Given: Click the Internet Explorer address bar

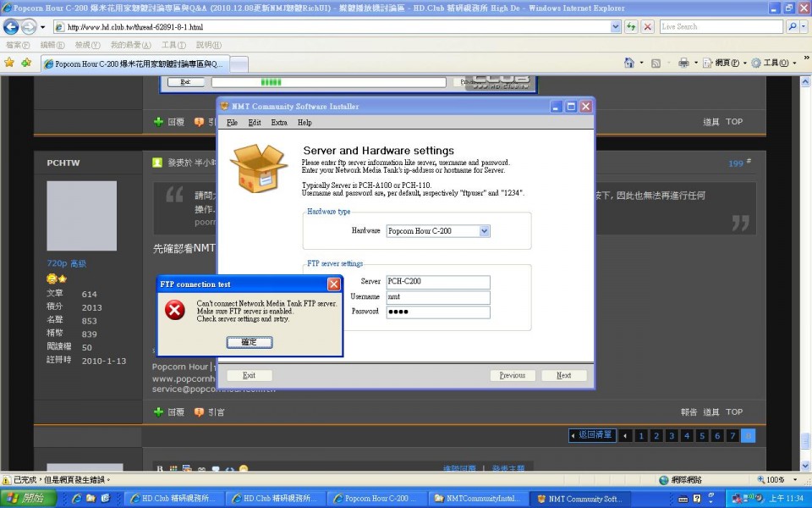Looking at the screenshot, I should (332, 27).
